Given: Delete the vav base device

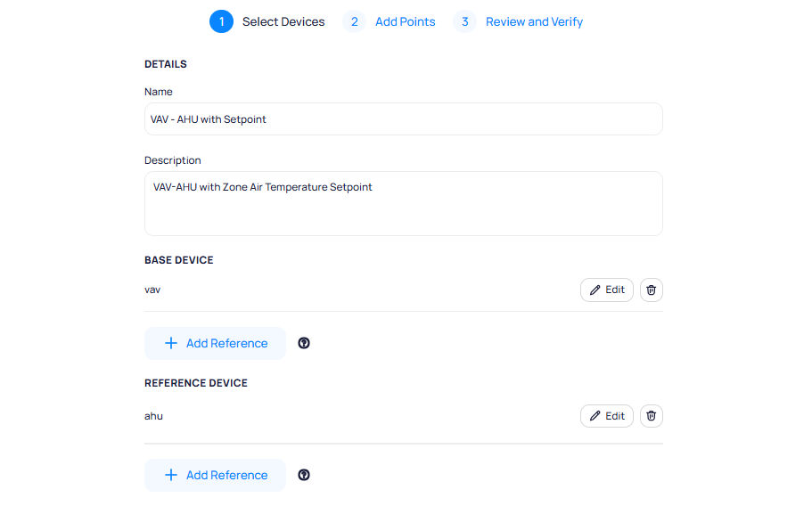Looking at the screenshot, I should point(652,290).
